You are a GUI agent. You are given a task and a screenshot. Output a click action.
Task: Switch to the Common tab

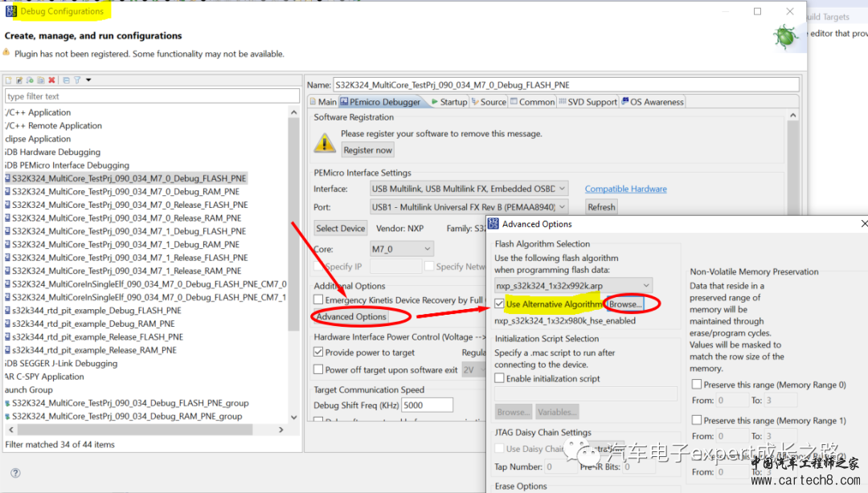pyautogui.click(x=532, y=102)
